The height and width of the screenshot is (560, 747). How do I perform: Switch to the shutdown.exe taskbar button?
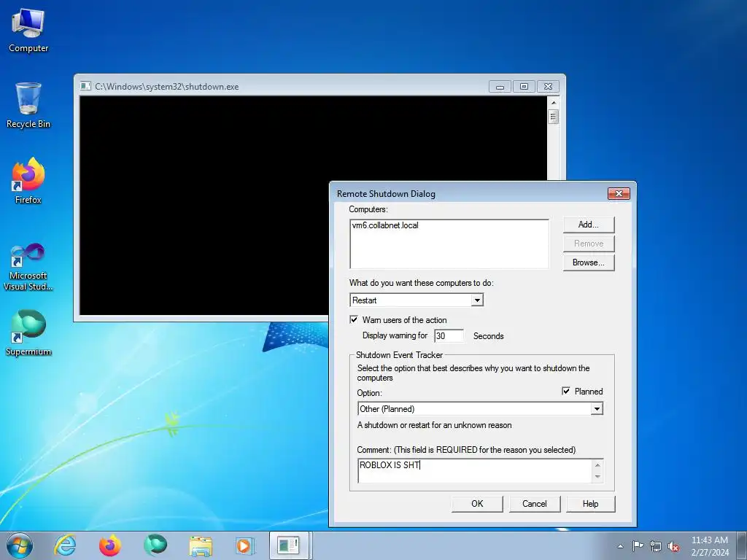tap(290, 545)
